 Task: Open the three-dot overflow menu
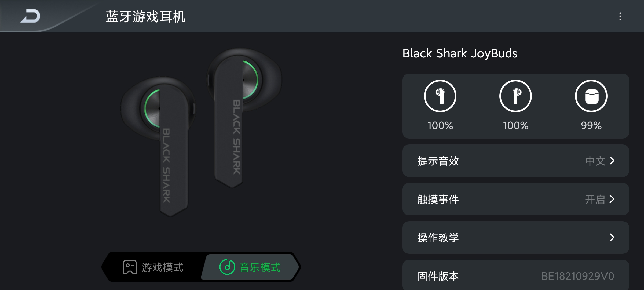pos(620,16)
